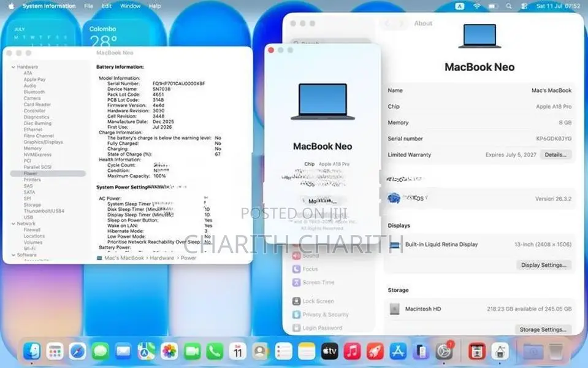Launch FaceTime from the dock
The width and height of the screenshot is (588, 368).
[192, 351]
